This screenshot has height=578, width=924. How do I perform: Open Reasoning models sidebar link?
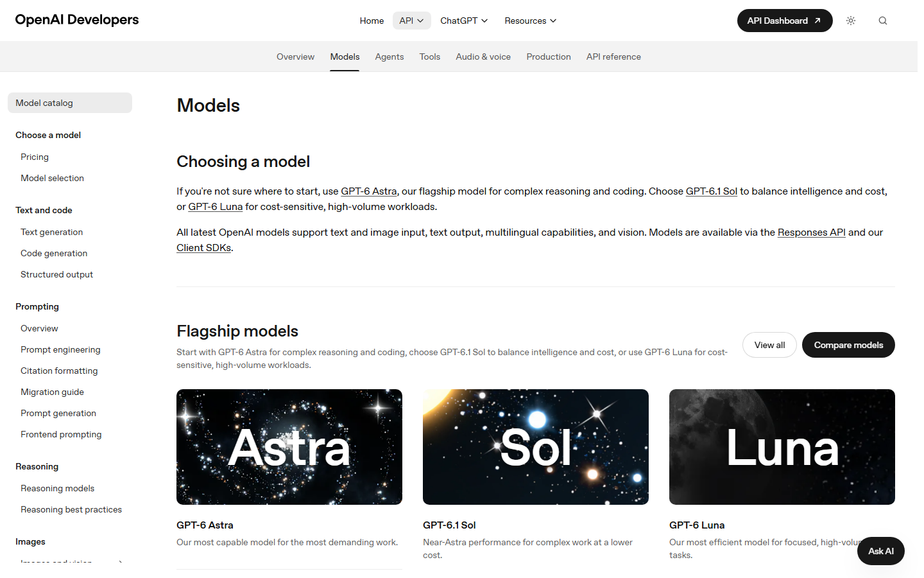tap(57, 488)
